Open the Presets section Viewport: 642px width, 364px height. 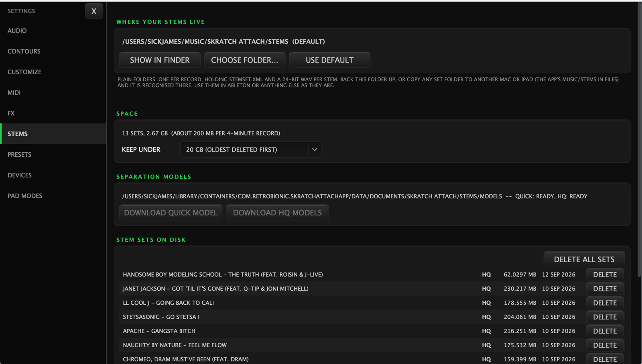[x=53, y=155]
